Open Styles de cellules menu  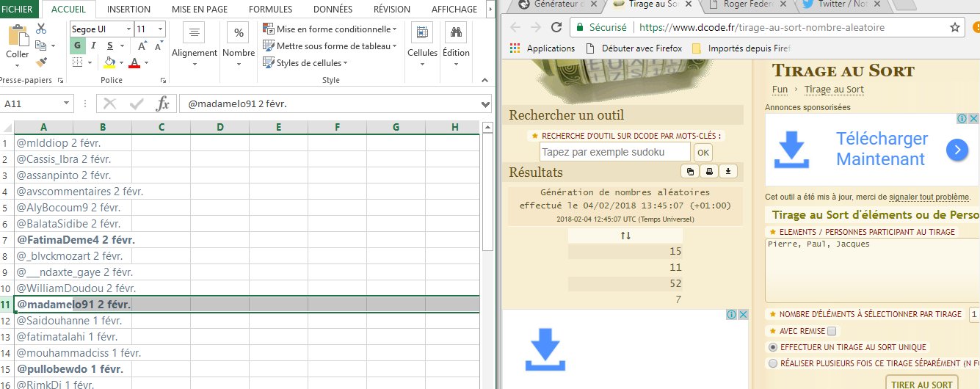coord(305,63)
